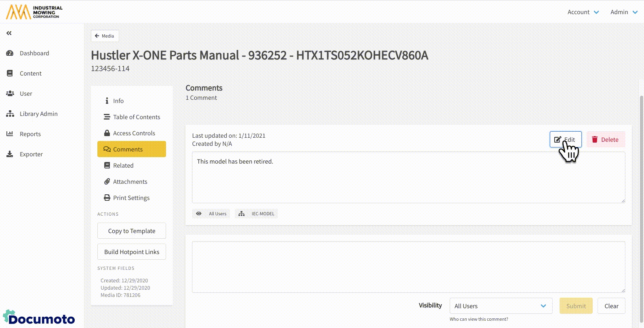Go back to Media page
Screen dimensions: 644x328
click(105, 36)
